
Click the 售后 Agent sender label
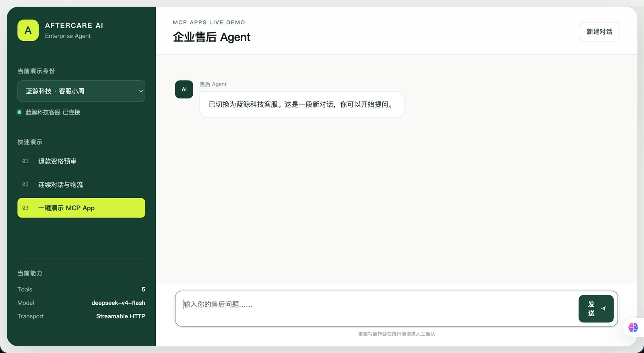pyautogui.click(x=213, y=84)
